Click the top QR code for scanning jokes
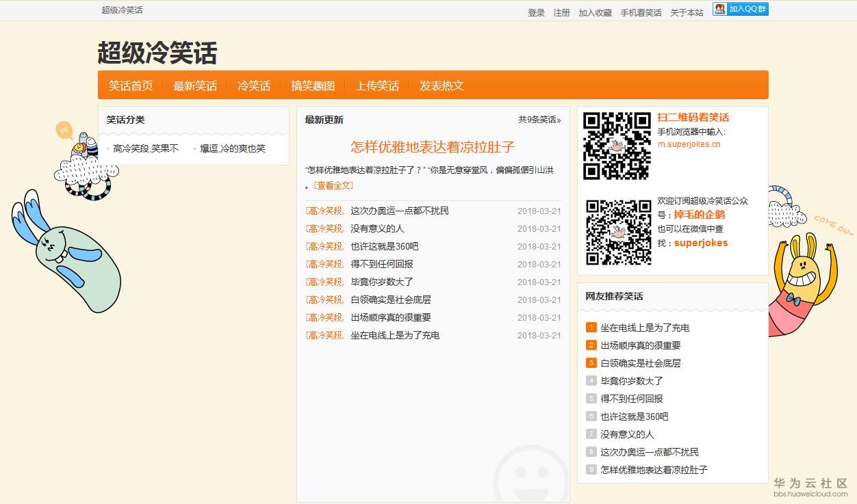Image resolution: width=857 pixels, height=504 pixels. click(x=617, y=145)
